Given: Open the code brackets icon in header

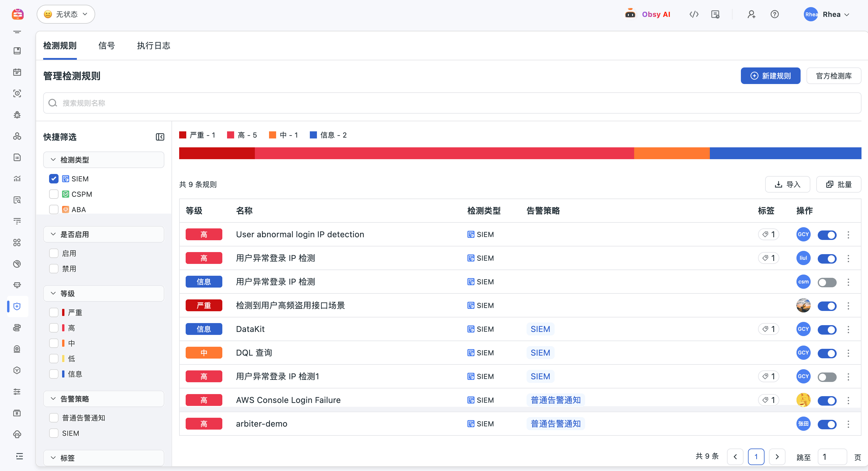Looking at the screenshot, I should click(694, 14).
